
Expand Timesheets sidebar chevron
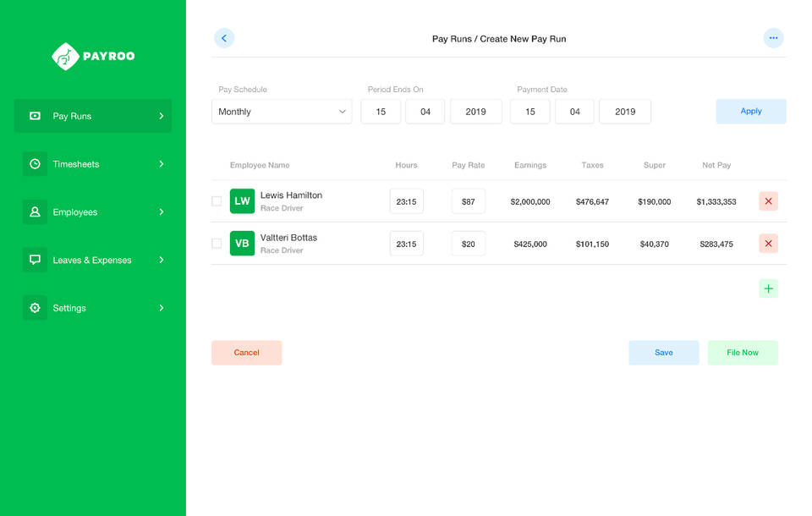161,164
